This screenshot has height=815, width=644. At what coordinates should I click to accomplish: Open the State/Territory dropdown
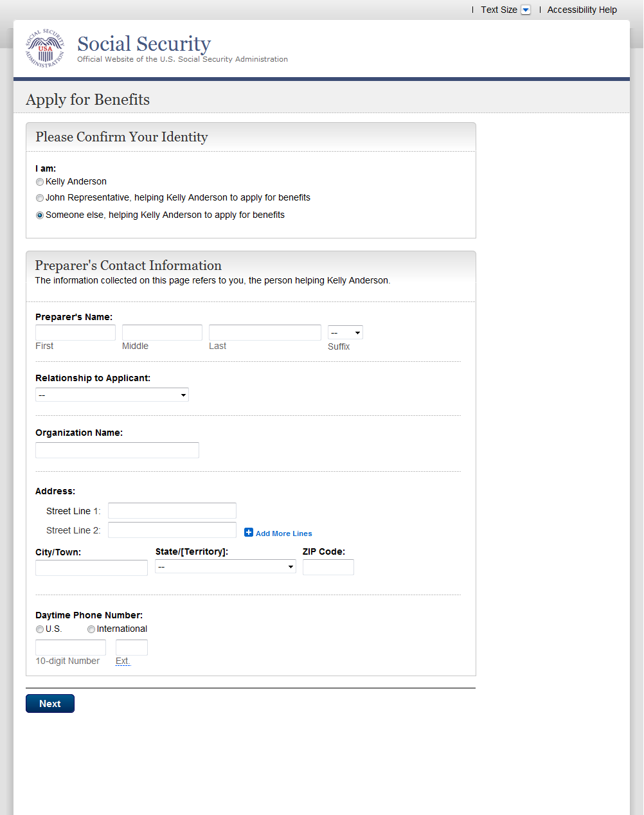[225, 566]
